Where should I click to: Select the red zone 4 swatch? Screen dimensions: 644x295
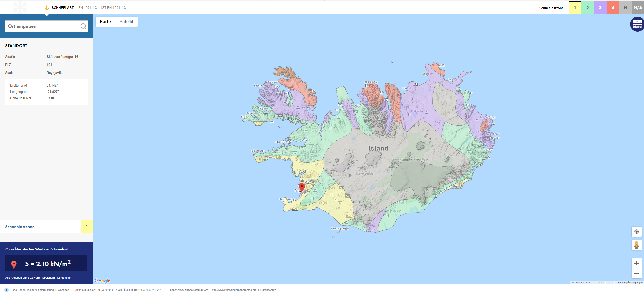click(613, 7)
